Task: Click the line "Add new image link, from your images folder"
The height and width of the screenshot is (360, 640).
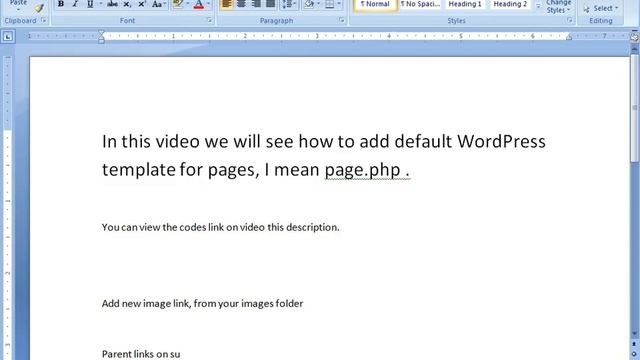Action: click(202, 304)
